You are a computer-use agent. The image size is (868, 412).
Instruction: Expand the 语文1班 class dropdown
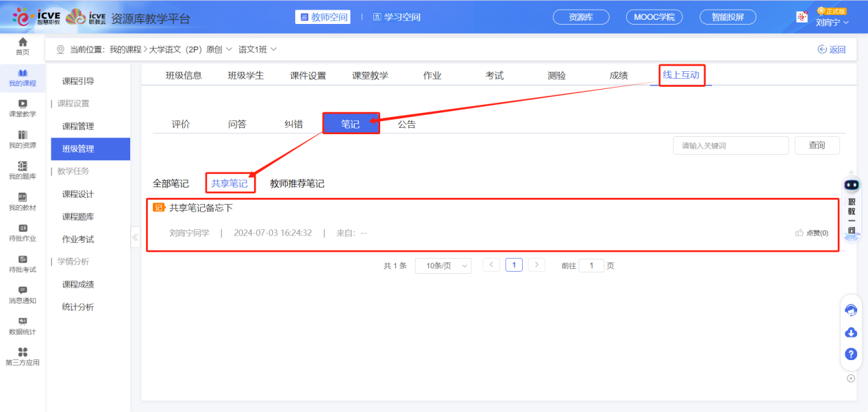pos(256,49)
